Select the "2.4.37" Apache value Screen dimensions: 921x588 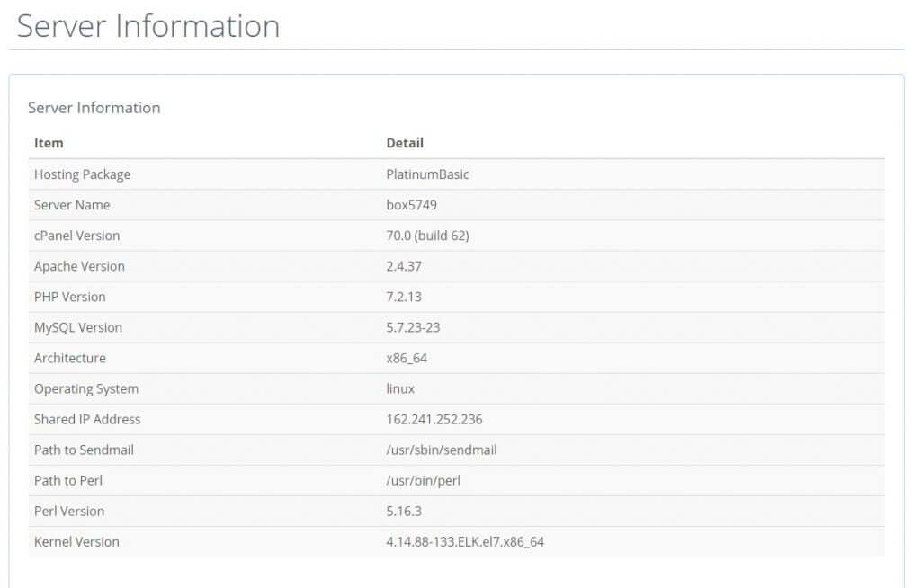(404, 266)
